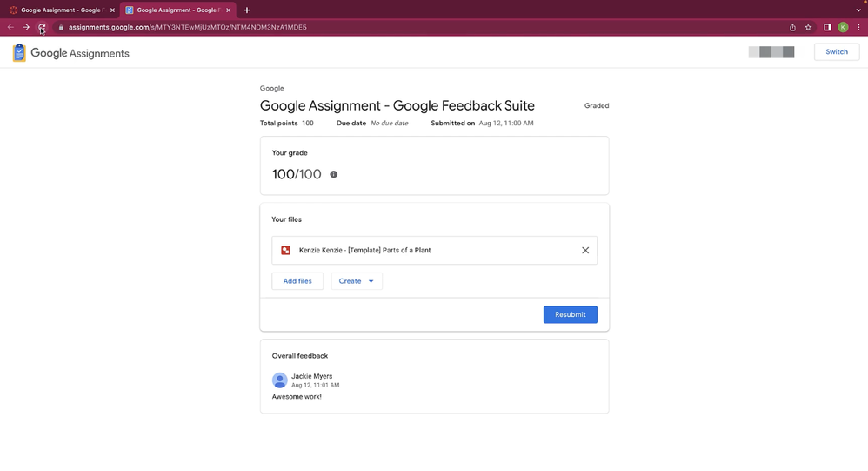Click the 'Your files' heading

(287, 219)
